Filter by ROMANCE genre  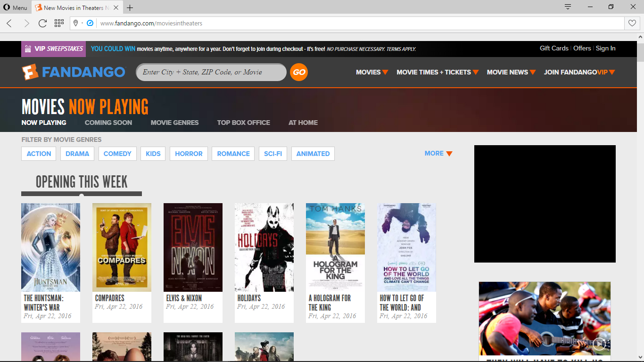tap(233, 154)
